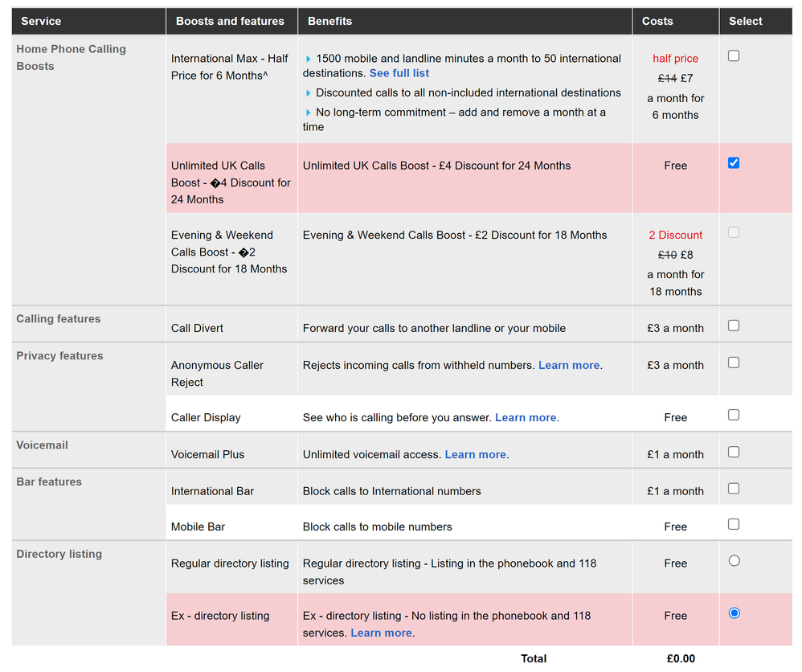
Task: Open the See full list link
Action: pyautogui.click(x=399, y=73)
